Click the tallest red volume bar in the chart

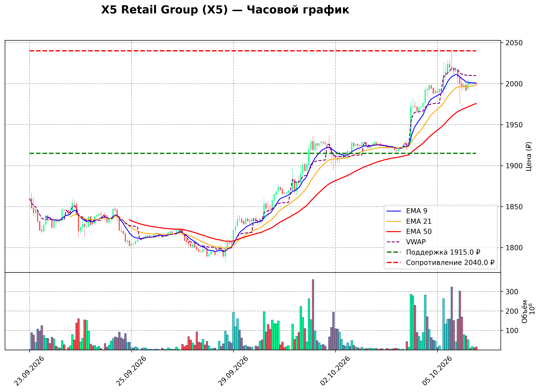[x=313, y=315]
